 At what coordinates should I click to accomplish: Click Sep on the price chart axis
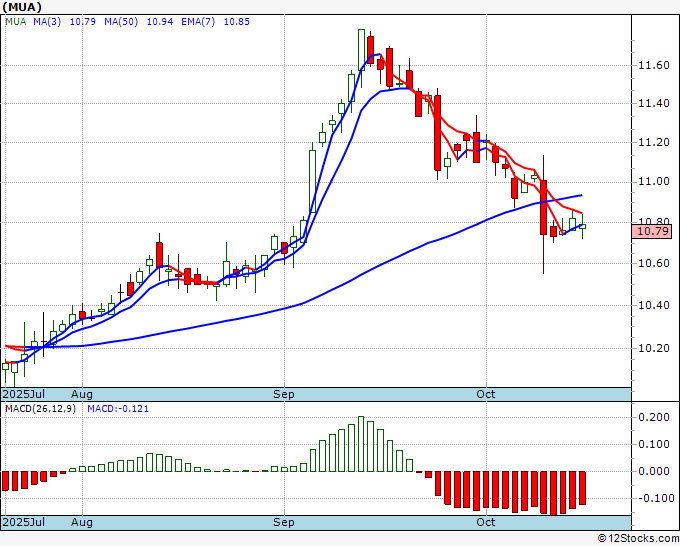pyautogui.click(x=284, y=394)
